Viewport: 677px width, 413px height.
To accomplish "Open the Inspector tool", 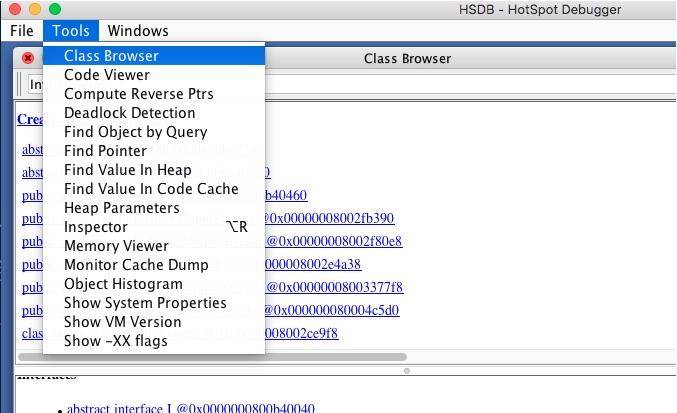I will click(x=154, y=227).
